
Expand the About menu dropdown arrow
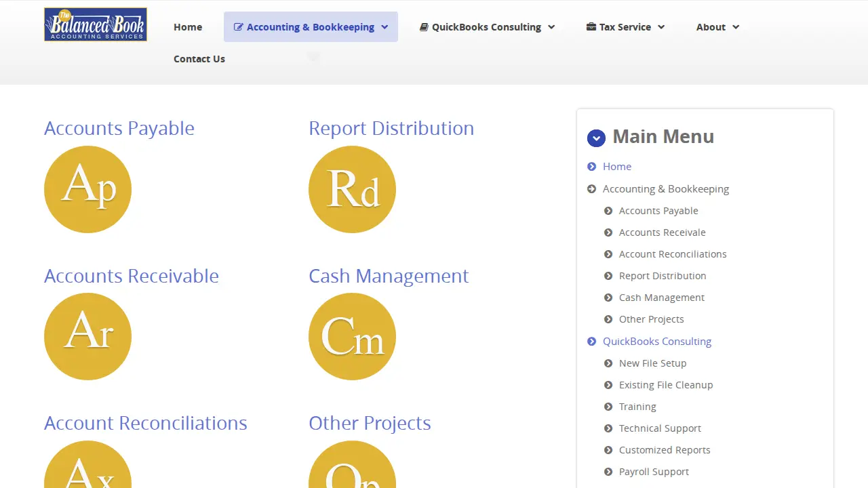736,27
